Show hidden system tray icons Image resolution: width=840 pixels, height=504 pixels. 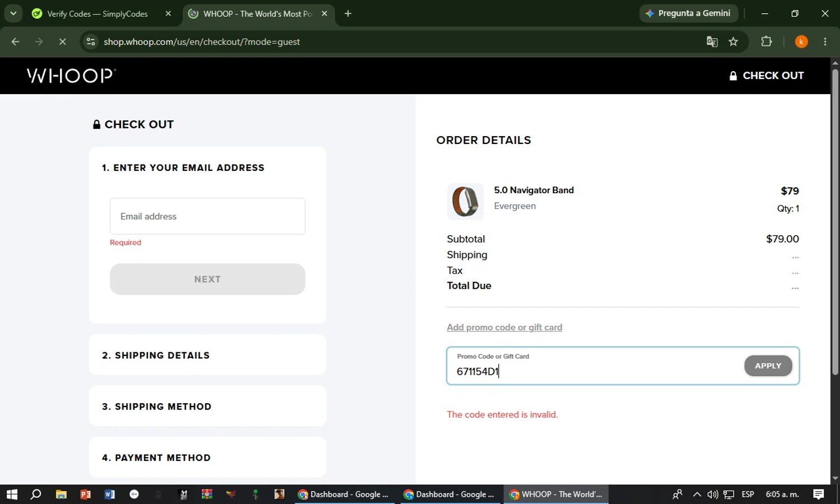pyautogui.click(x=697, y=494)
